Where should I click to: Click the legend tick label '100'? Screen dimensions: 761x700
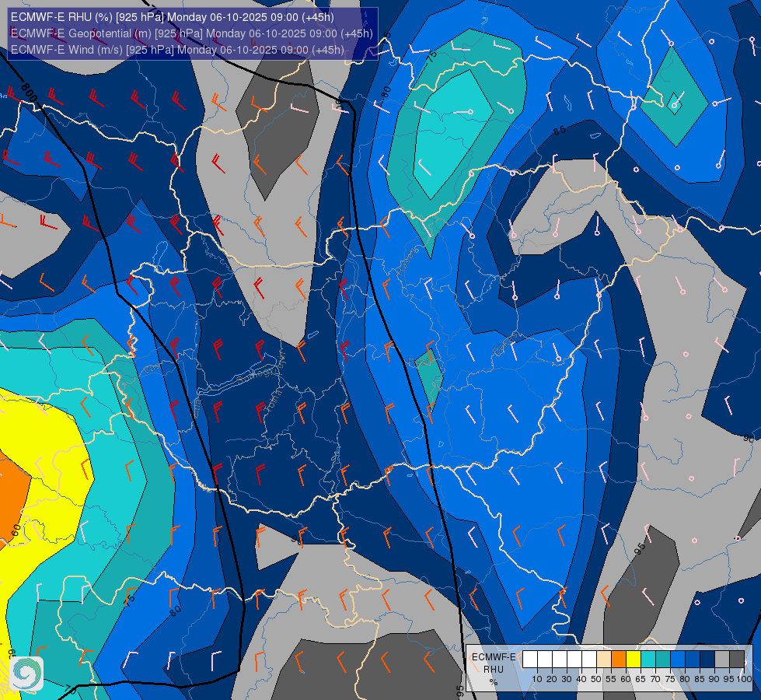click(744, 679)
